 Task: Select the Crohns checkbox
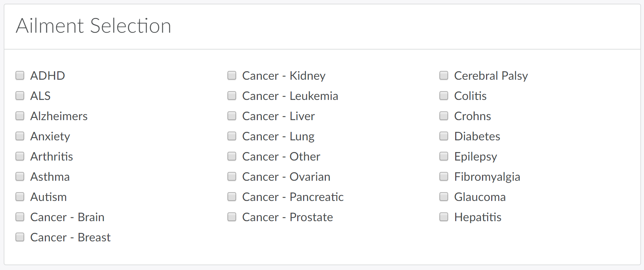point(444,116)
